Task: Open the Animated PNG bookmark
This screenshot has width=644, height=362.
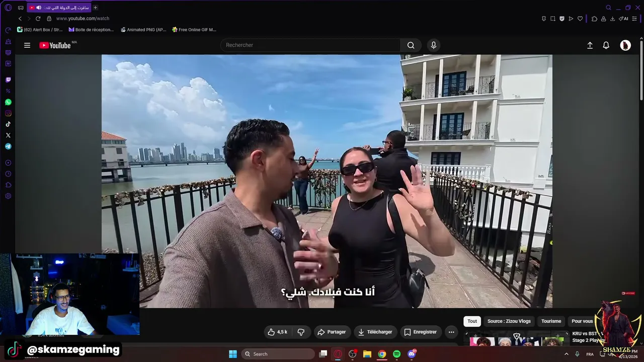Action: tap(143, 30)
